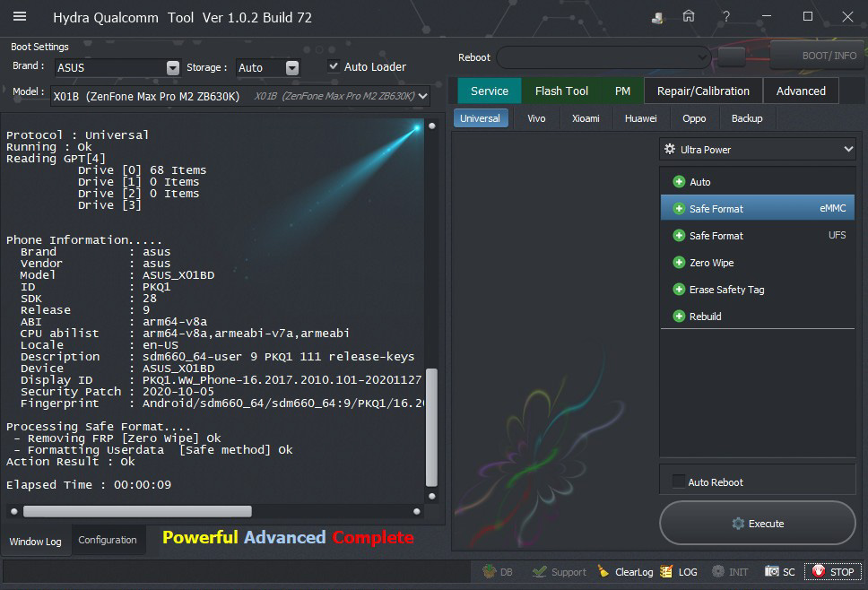This screenshot has height=590, width=868.
Task: Click the Execute button
Action: coord(758,524)
